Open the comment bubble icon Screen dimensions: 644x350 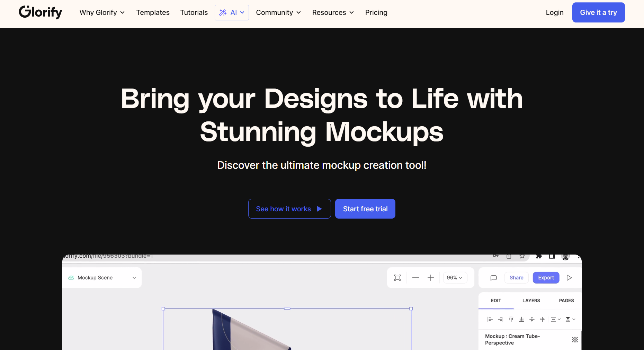493,277
